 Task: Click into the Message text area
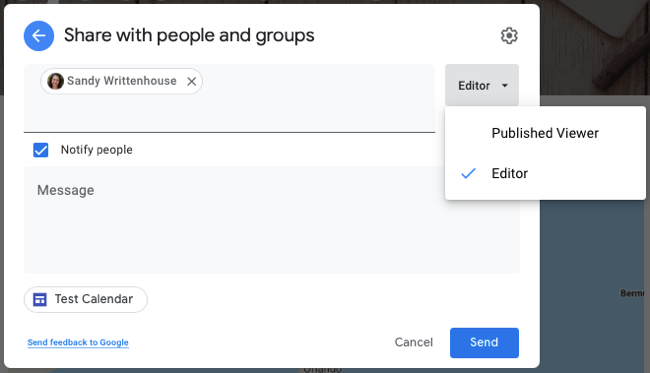point(272,220)
